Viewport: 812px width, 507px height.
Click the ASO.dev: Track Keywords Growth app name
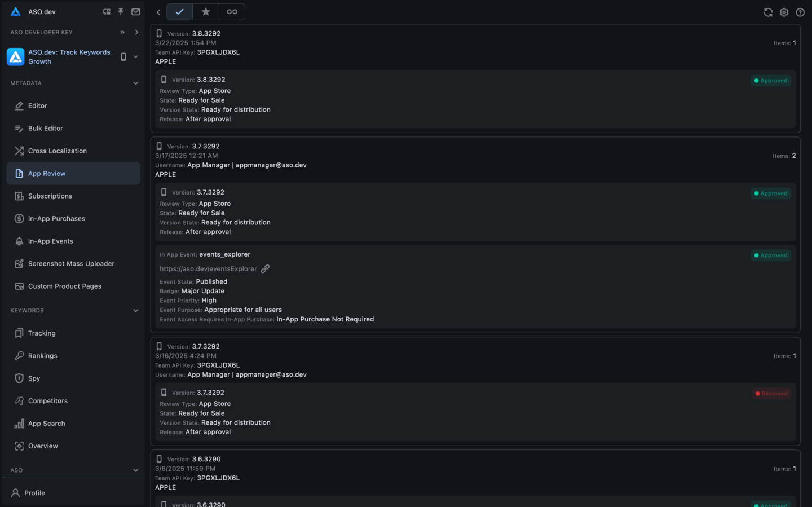tap(69, 56)
